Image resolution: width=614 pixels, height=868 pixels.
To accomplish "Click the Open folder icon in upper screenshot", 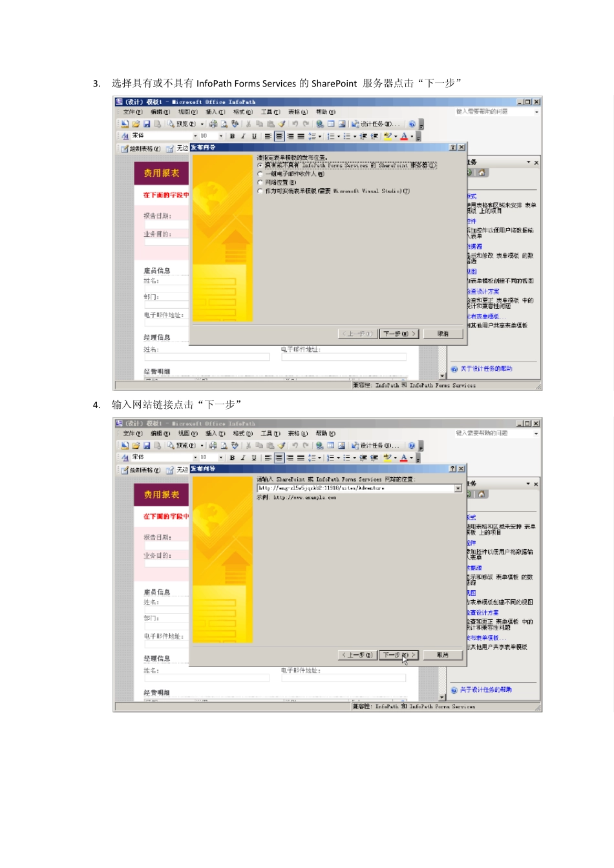I will 136,123.
